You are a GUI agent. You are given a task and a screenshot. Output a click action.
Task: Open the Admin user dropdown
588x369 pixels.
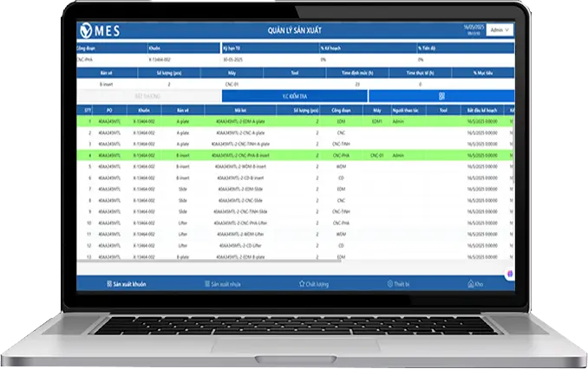pos(500,29)
